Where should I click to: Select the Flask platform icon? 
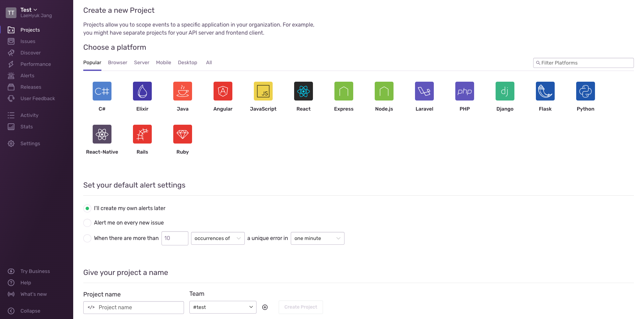pos(545,91)
